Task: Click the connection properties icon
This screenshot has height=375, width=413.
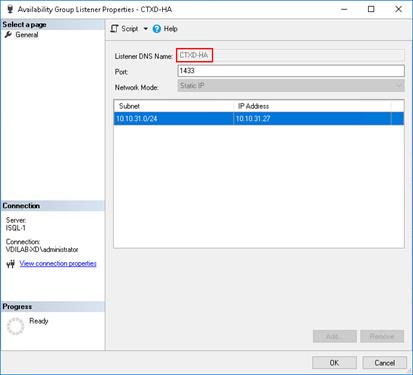Action: coord(11,264)
